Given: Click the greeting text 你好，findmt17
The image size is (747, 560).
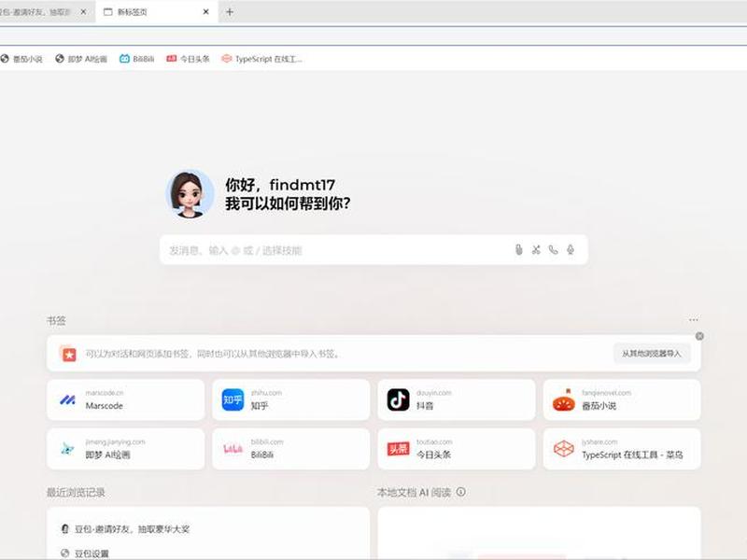Looking at the screenshot, I should pyautogui.click(x=280, y=184).
